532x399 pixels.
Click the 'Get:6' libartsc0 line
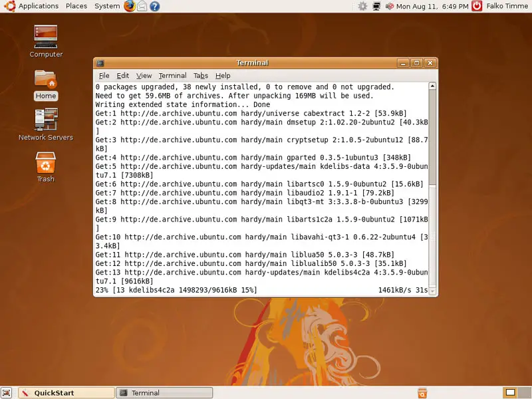pyautogui.click(x=259, y=184)
